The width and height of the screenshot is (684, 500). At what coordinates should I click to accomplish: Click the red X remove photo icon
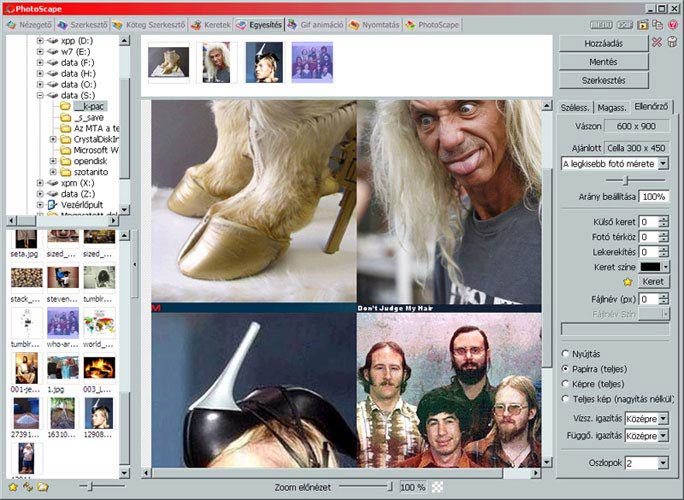(656, 42)
